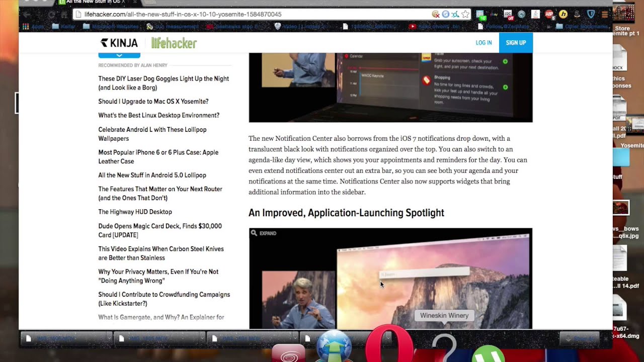Open 'The Highway HUD Desktop' article
Image resolution: width=644 pixels, height=362 pixels.
coord(135,212)
